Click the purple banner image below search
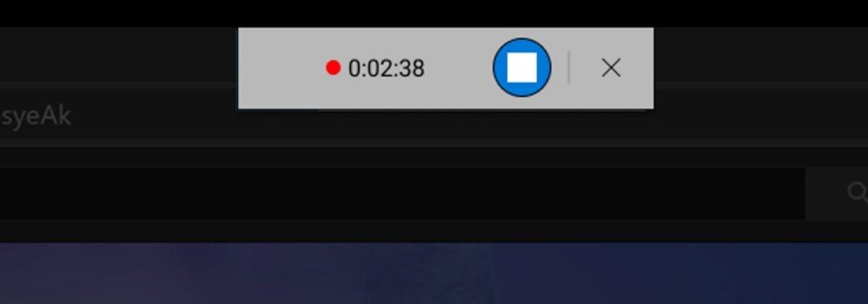This screenshot has height=304, width=868. pos(434,273)
